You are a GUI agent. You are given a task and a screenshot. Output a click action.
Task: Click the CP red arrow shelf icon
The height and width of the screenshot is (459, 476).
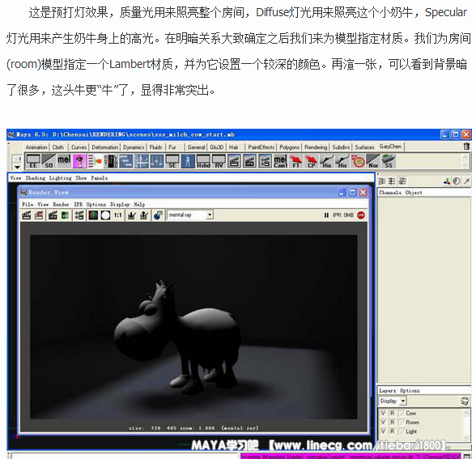click(311, 161)
